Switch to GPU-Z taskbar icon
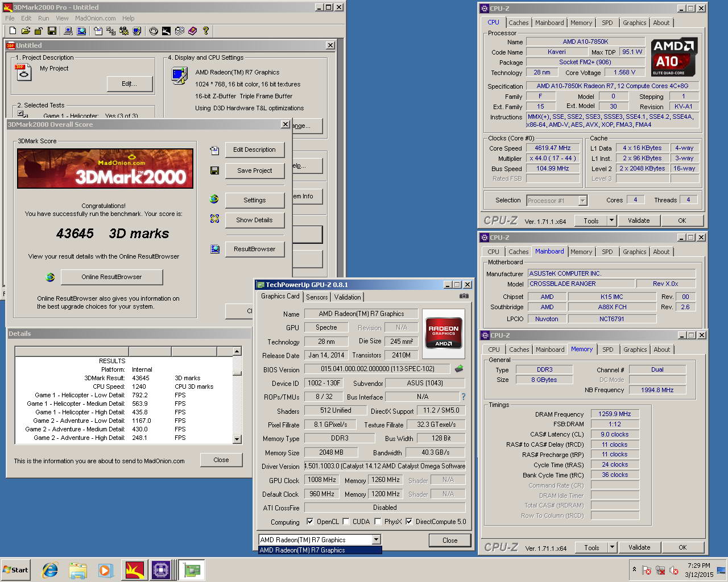Screen dimensions: 728x582 (x=192, y=570)
